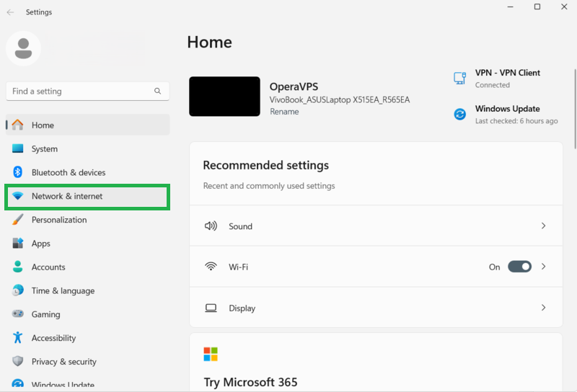
Task: Click Rename under the device name
Action: pyautogui.click(x=284, y=112)
